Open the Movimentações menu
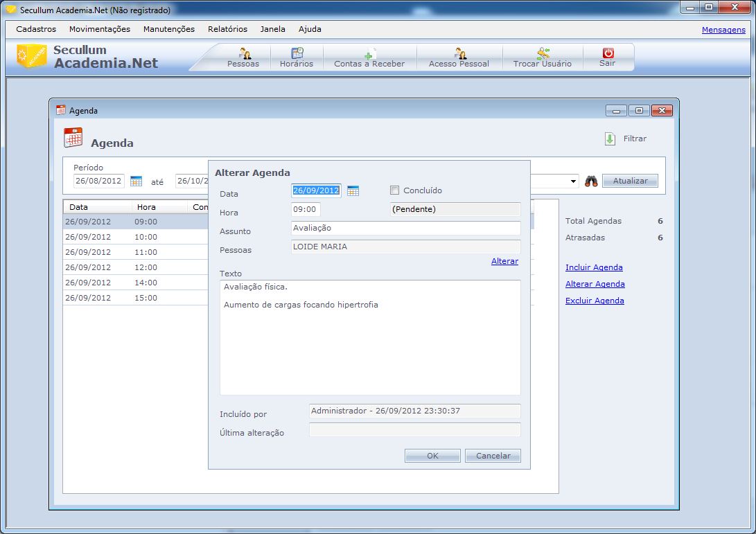Image resolution: width=756 pixels, height=534 pixels. click(100, 29)
